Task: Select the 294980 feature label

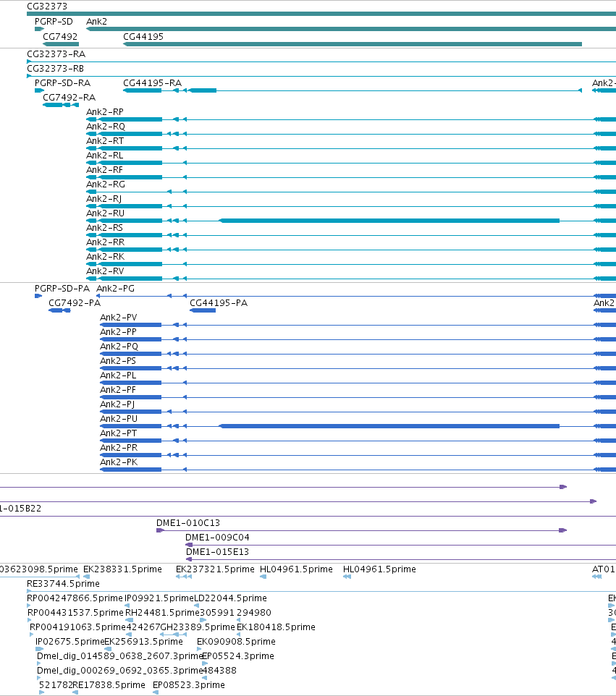Action: pyautogui.click(x=254, y=613)
